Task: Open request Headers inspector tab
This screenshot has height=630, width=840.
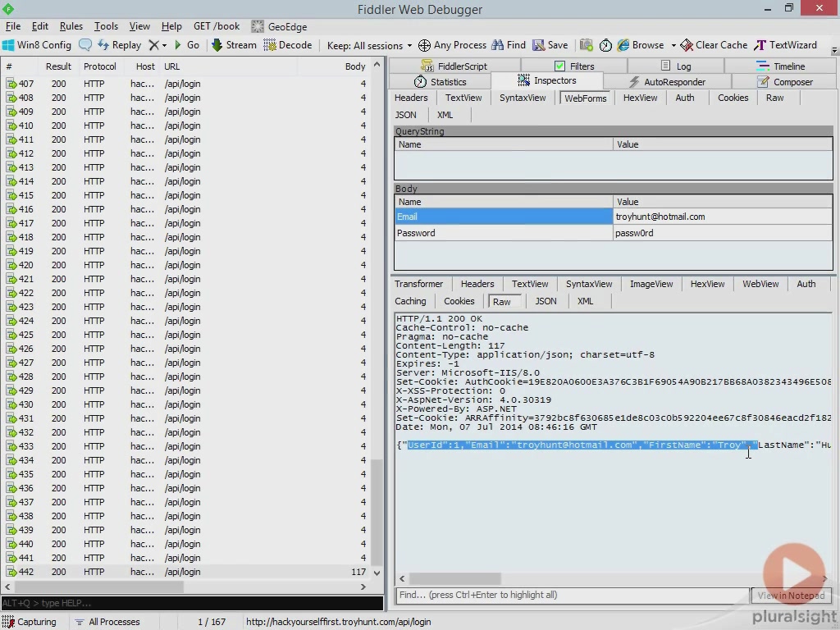Action: click(x=411, y=98)
